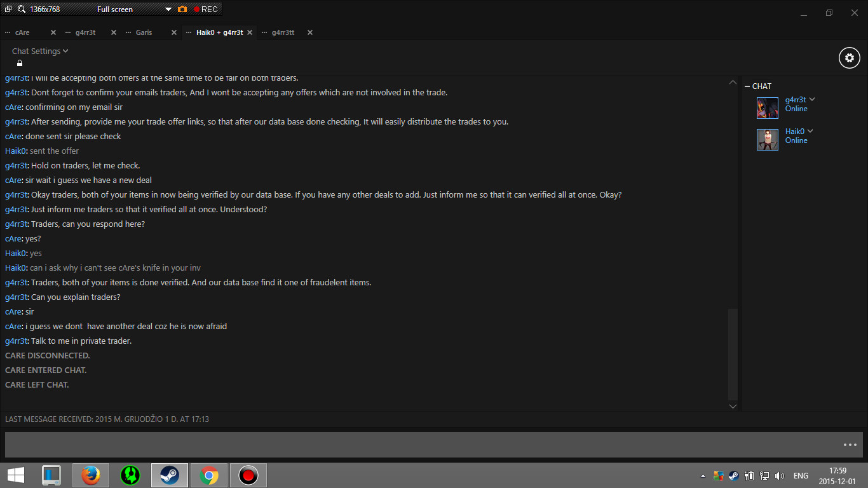The height and width of the screenshot is (488, 868).
Task: Collapse the CHAT members list
Action: [x=747, y=86]
